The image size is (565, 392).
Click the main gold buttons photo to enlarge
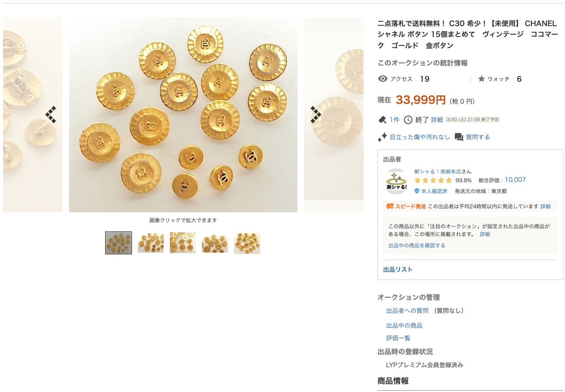[x=183, y=115]
